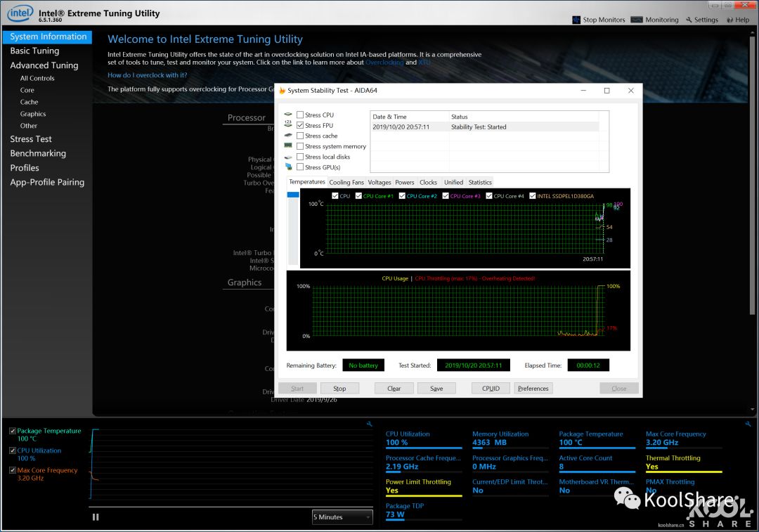This screenshot has height=532, width=759.
Task: Open Preferences in AIDA64 dialog
Action: point(533,388)
